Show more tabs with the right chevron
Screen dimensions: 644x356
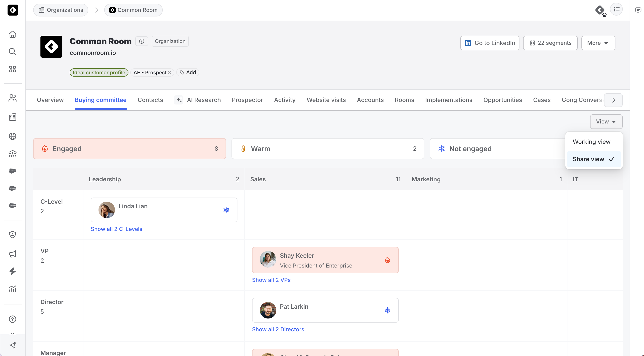click(x=613, y=100)
